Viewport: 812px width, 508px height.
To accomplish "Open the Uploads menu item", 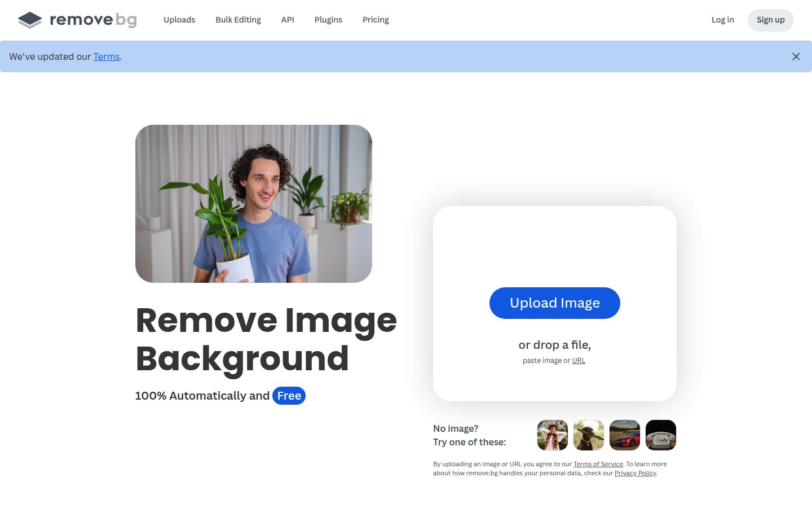I will click(x=179, y=20).
